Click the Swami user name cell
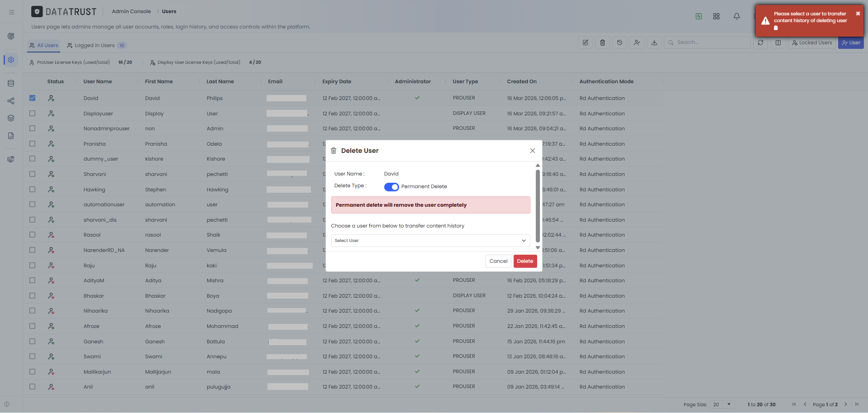This screenshot has height=413, width=868. [92, 356]
